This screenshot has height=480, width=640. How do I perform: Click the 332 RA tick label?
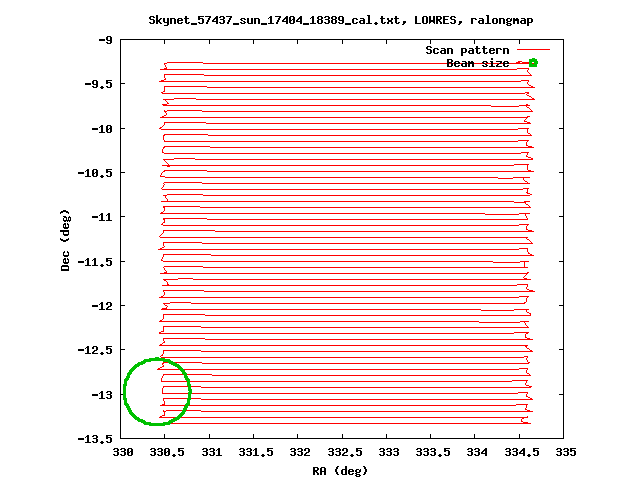(x=300, y=452)
